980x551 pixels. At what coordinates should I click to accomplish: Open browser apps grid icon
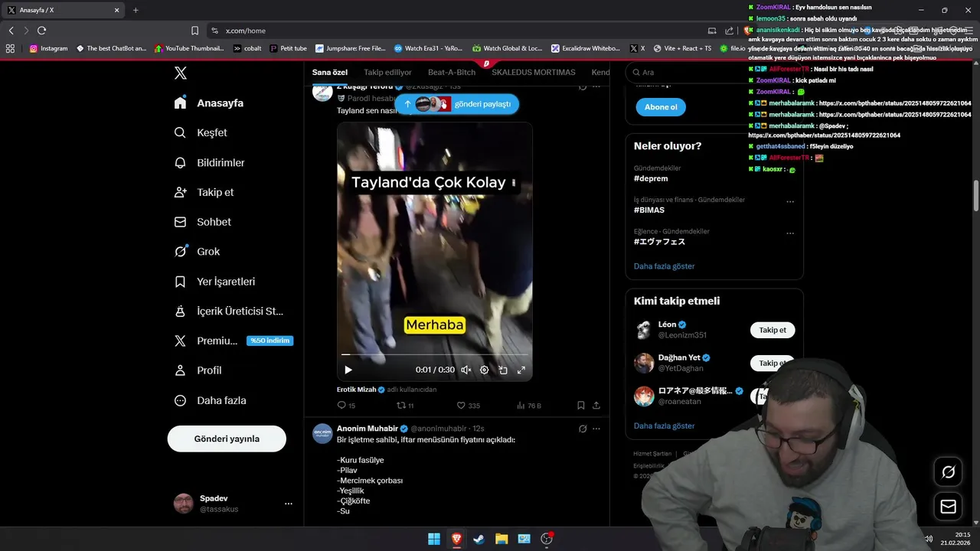[10, 48]
